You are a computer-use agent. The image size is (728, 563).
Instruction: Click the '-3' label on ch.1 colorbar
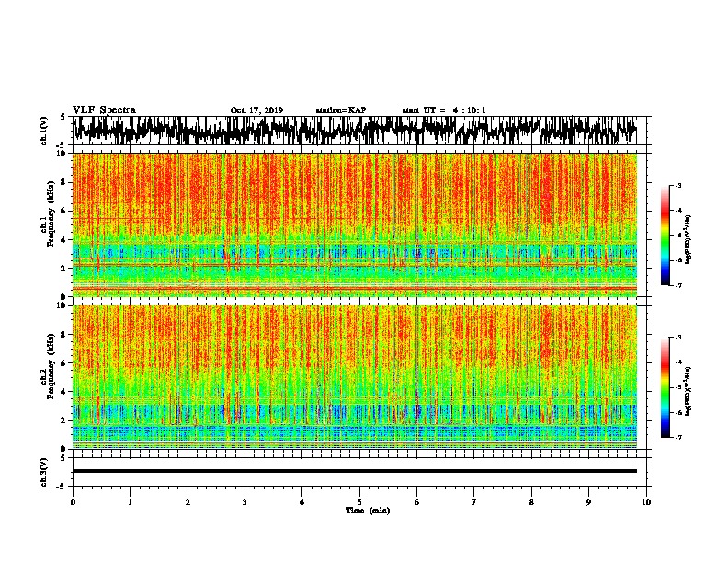click(x=677, y=185)
